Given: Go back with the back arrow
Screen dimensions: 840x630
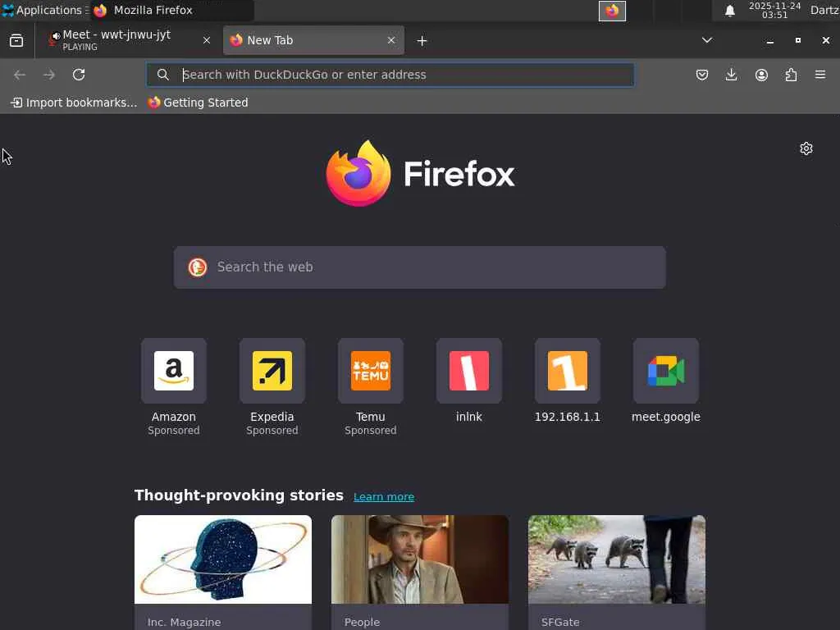Looking at the screenshot, I should (20, 75).
